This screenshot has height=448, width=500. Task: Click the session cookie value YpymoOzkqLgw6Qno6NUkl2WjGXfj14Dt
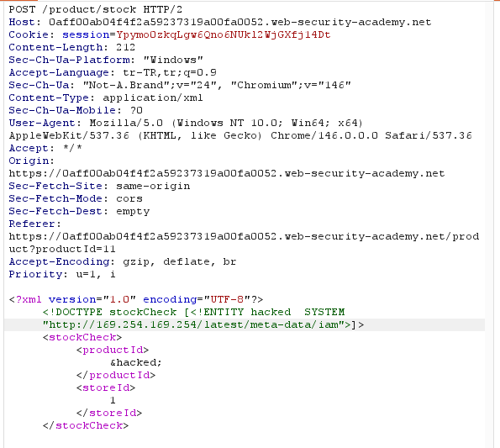pyautogui.click(x=224, y=34)
